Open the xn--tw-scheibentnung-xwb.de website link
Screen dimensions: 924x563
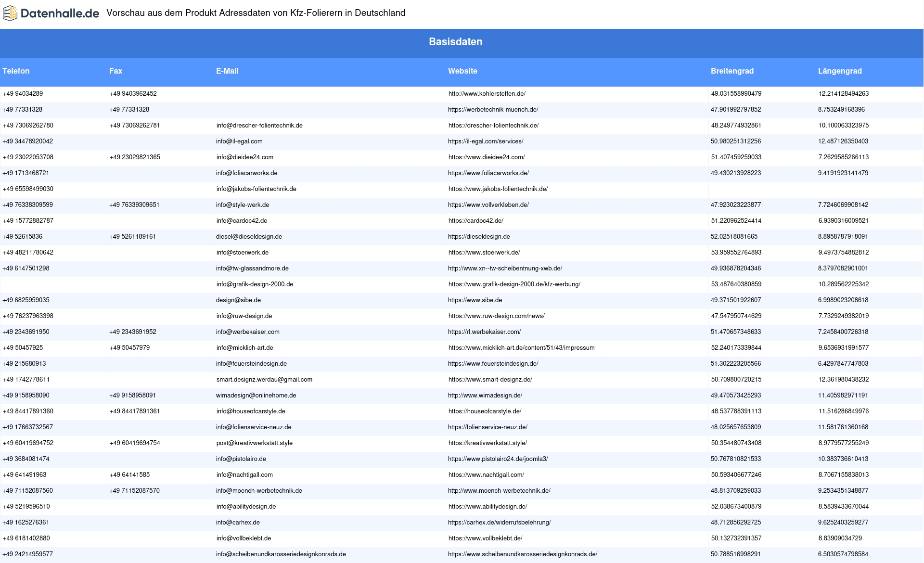pyautogui.click(x=505, y=269)
